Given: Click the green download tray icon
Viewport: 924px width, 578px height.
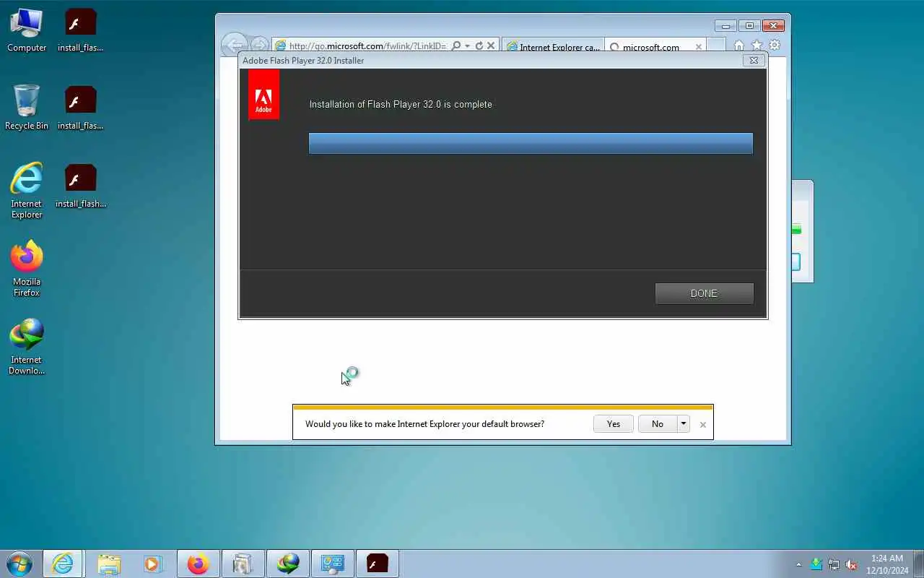Looking at the screenshot, I should coord(816,564).
